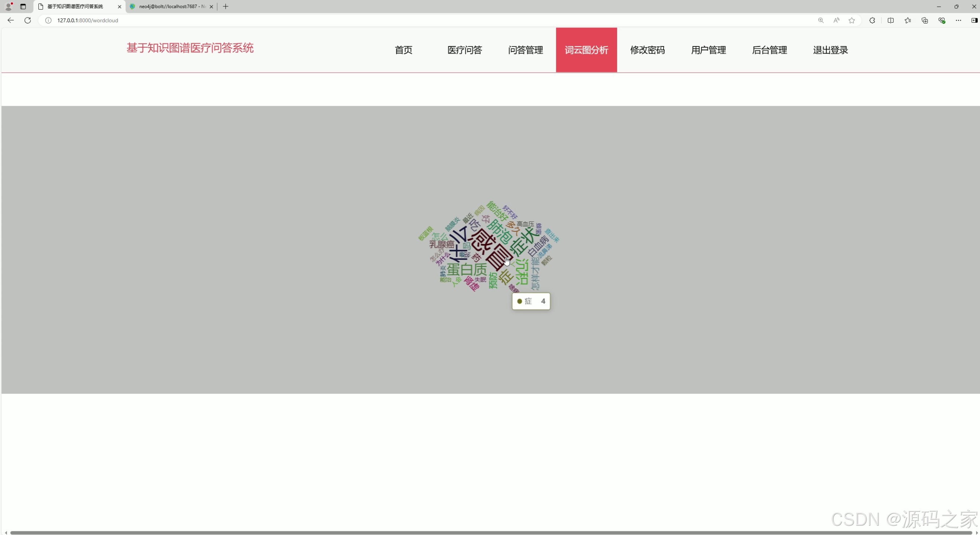Open Settings and more ellipsis menu
Image resolution: width=980 pixels, height=535 pixels.
coord(958,20)
